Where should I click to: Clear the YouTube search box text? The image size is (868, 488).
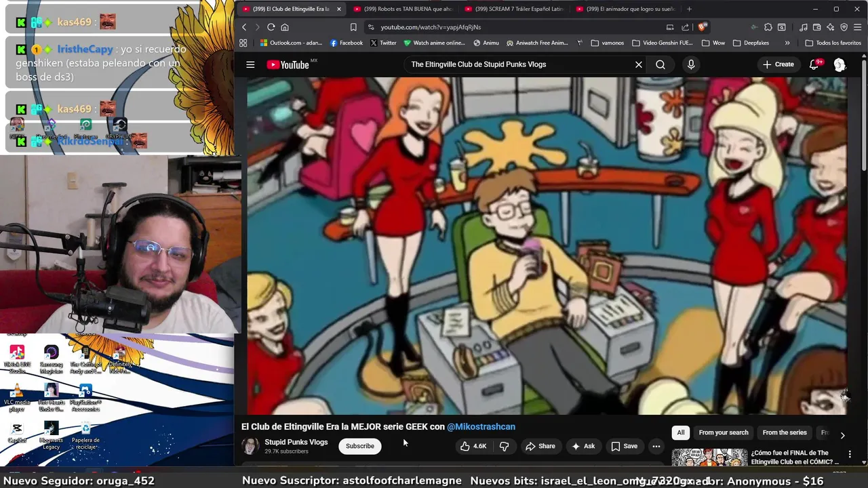point(638,64)
